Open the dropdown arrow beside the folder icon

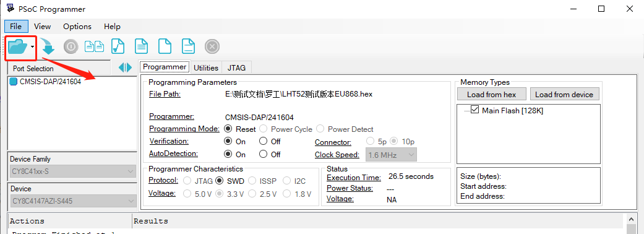pyautogui.click(x=32, y=47)
